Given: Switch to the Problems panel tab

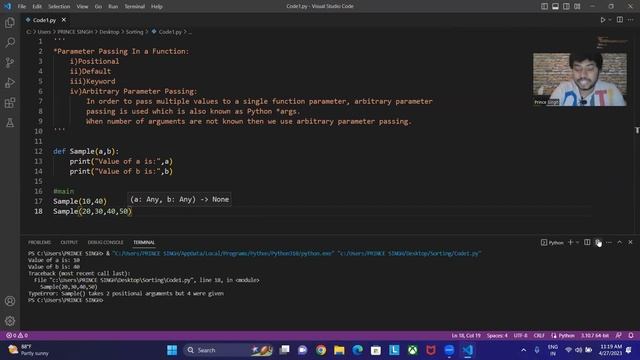Looking at the screenshot, I should 39,242.
